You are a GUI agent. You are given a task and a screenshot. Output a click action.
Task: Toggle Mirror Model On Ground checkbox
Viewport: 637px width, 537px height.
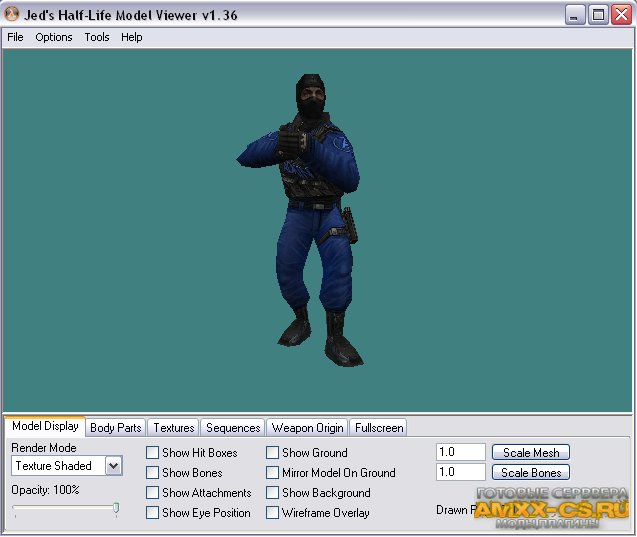(272, 472)
